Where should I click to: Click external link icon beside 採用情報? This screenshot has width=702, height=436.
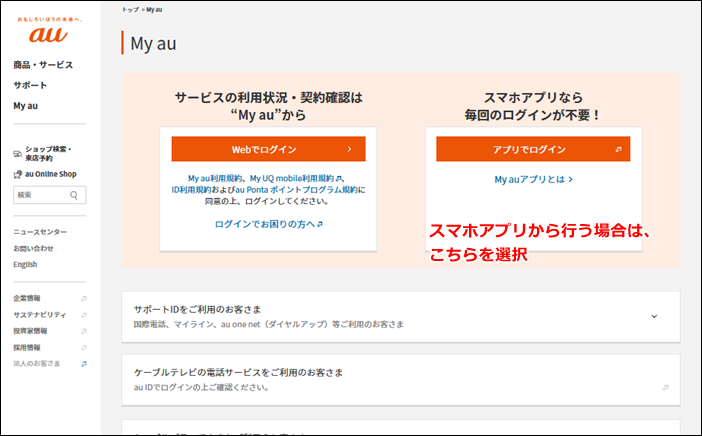[x=84, y=348]
